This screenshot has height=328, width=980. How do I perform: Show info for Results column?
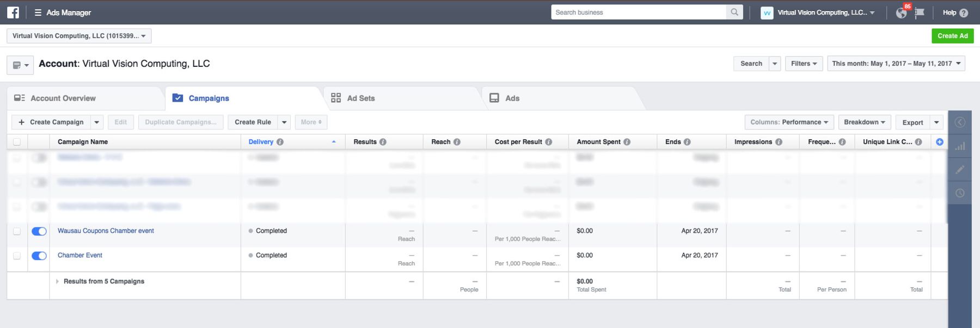coord(383,142)
